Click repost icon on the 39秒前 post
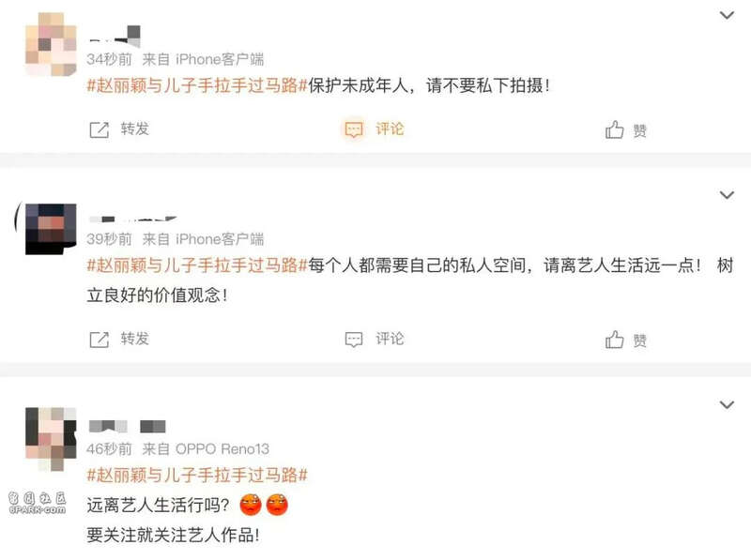This screenshot has width=751, height=560. 100,340
